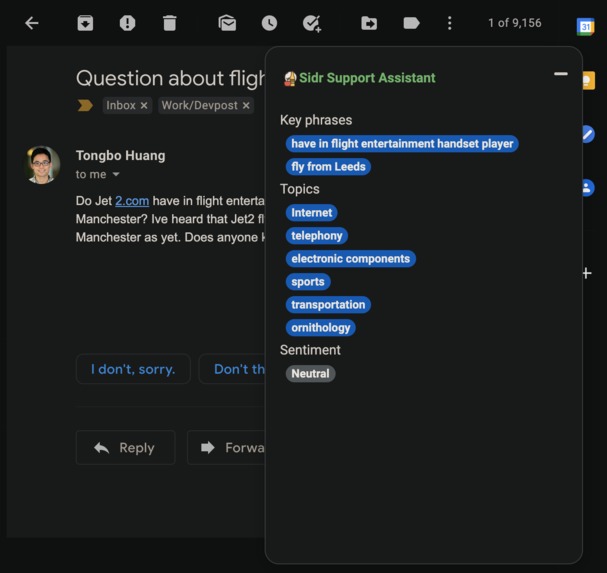Choose the 'I don't, sorry.' smart reply
The width and height of the screenshot is (607, 573).
point(133,369)
